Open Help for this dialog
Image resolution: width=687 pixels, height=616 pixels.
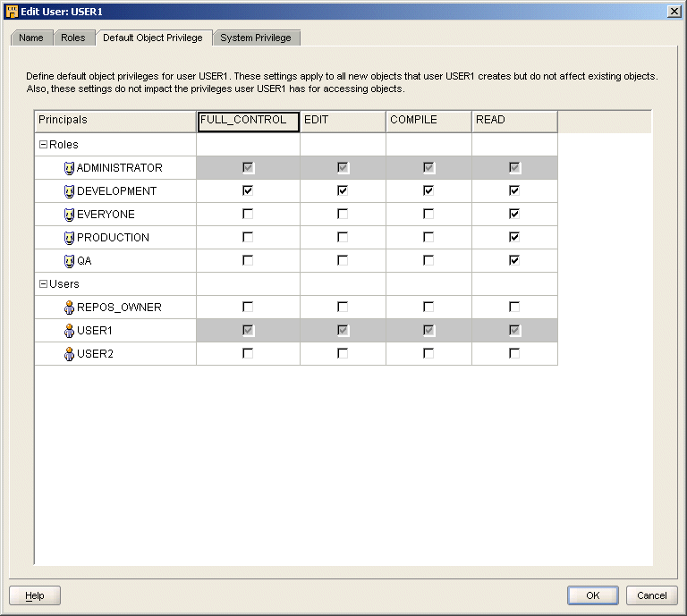35,595
